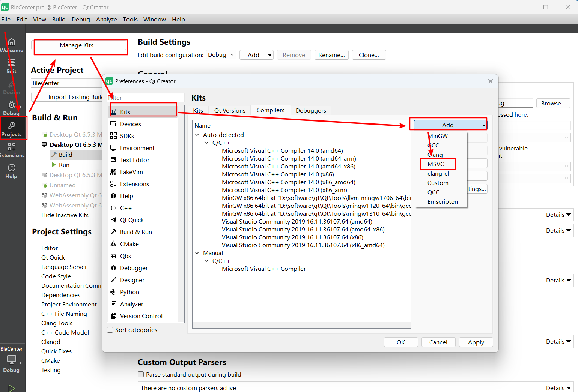Open the Extensions mode icon
The image size is (578, 392).
[12, 149]
